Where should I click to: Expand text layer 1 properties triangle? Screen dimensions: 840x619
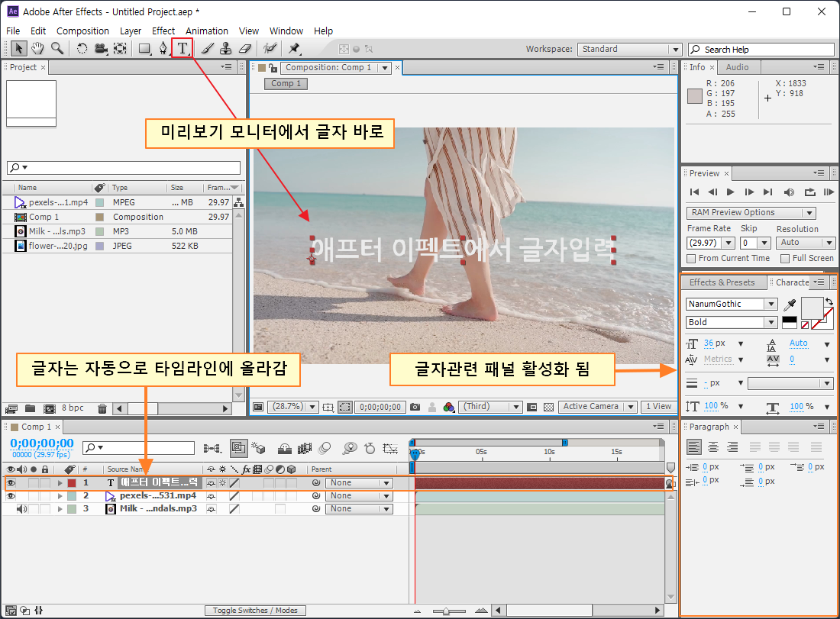click(x=60, y=483)
